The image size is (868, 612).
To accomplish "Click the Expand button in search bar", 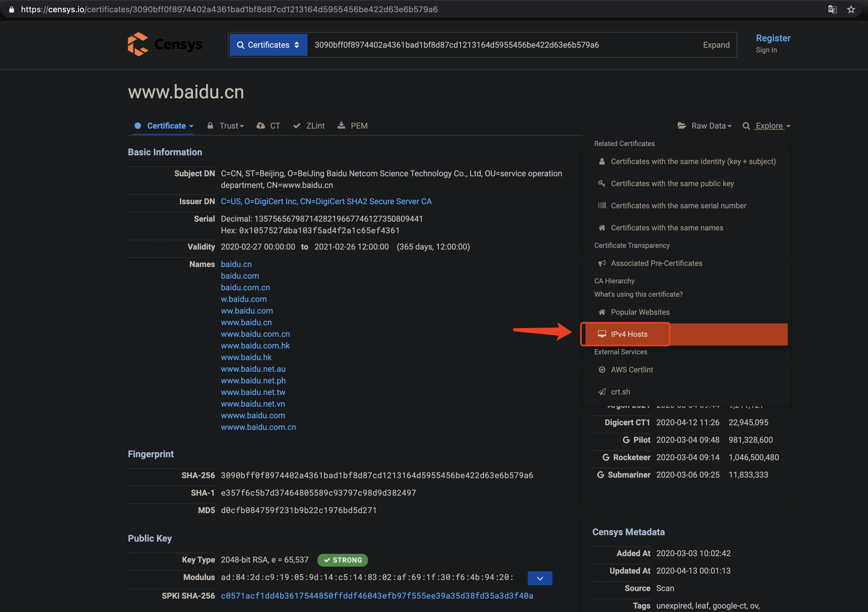I will click(716, 45).
